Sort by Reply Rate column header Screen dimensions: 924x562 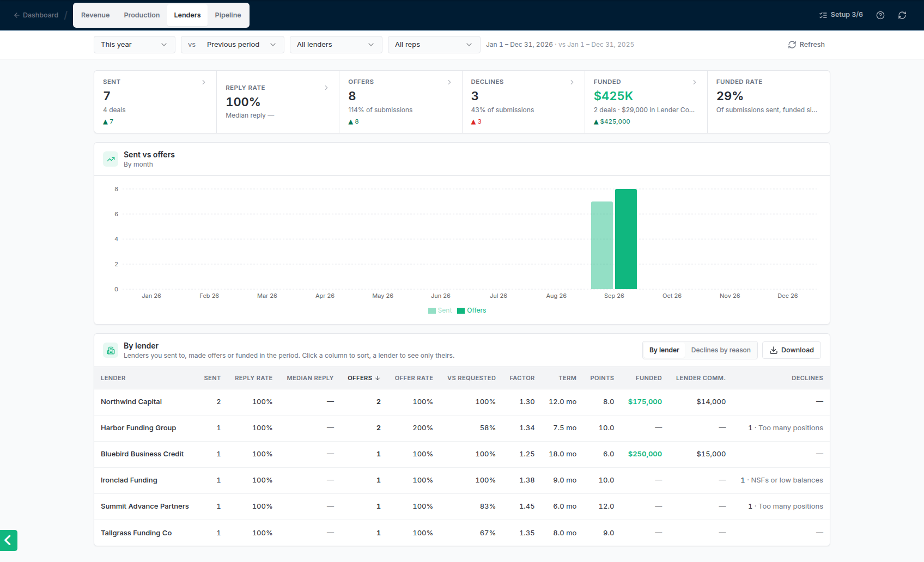coord(253,378)
